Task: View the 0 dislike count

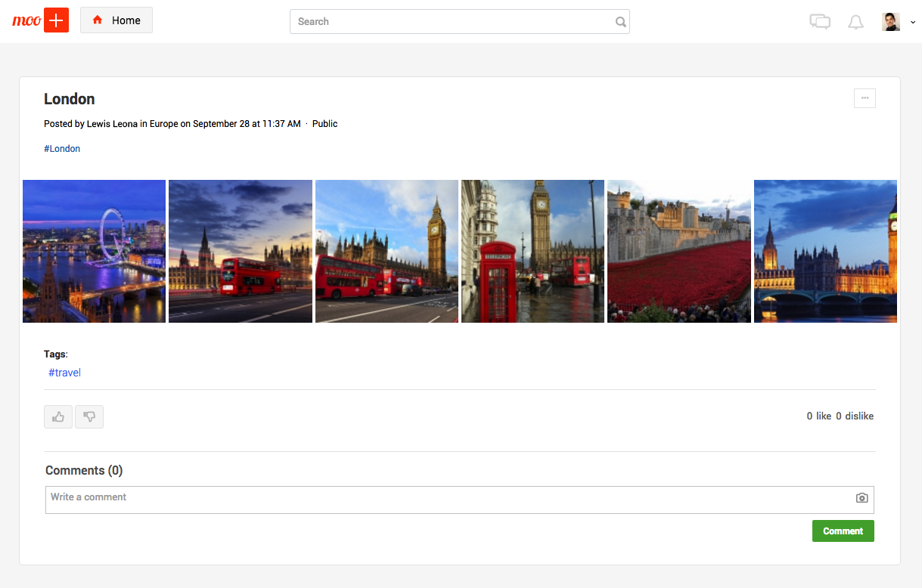Action: click(x=855, y=416)
